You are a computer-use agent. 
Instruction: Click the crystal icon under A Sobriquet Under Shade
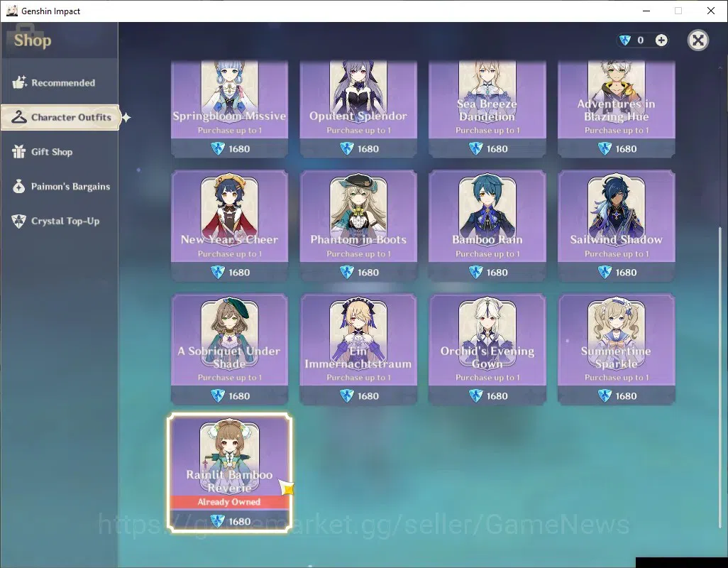[x=218, y=395]
